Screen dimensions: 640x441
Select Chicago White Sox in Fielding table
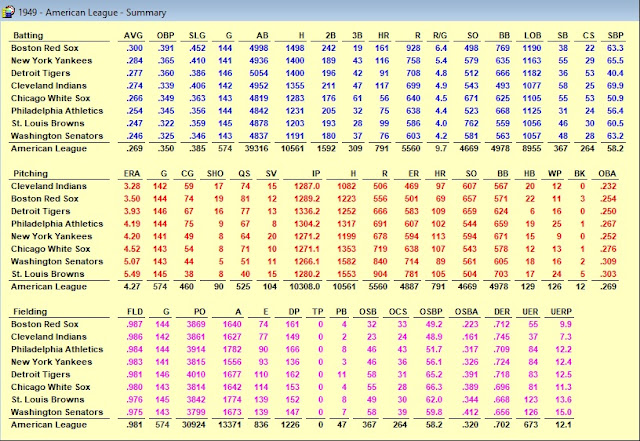pyautogui.click(x=50, y=387)
